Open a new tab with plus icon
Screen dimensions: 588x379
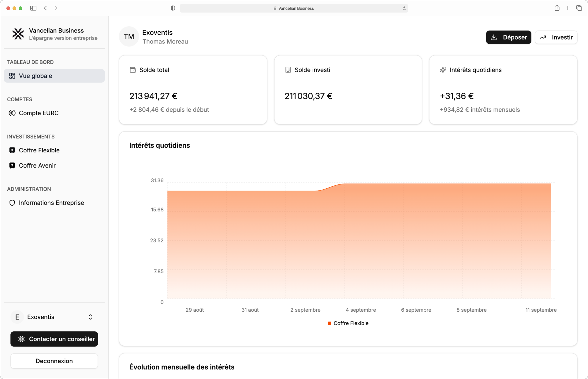568,8
